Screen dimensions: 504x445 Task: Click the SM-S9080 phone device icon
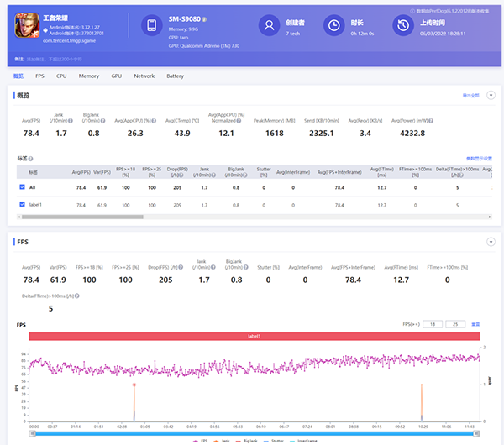[150, 26]
